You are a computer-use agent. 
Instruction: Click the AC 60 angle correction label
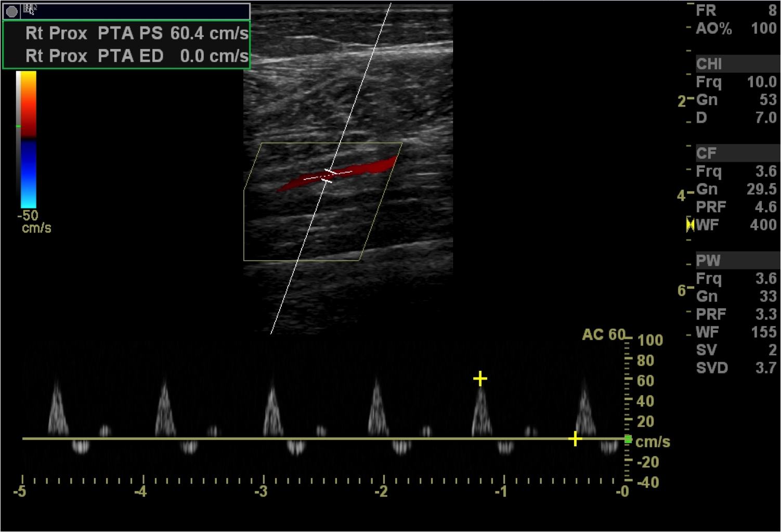(x=603, y=334)
